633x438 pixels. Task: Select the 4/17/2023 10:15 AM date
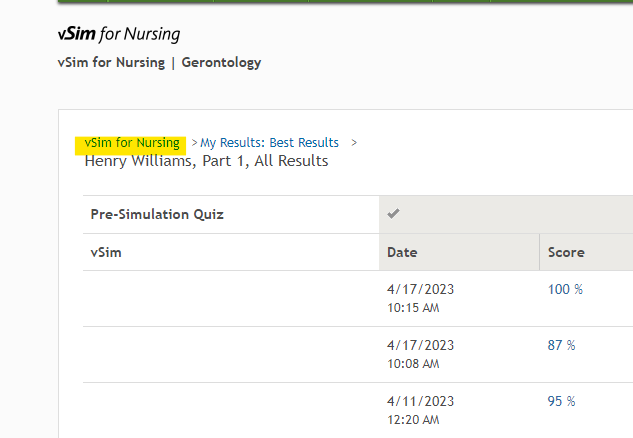(420, 298)
